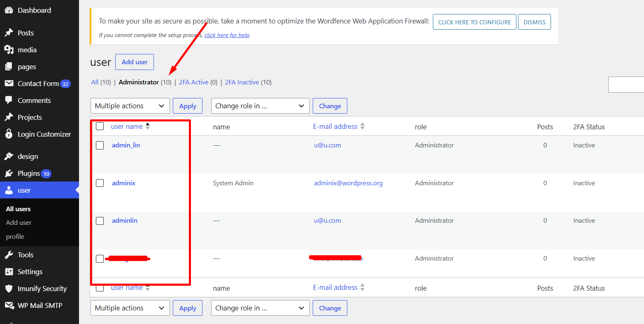Click the Projects pushpin icon
This screenshot has height=324, width=644.
click(x=9, y=117)
